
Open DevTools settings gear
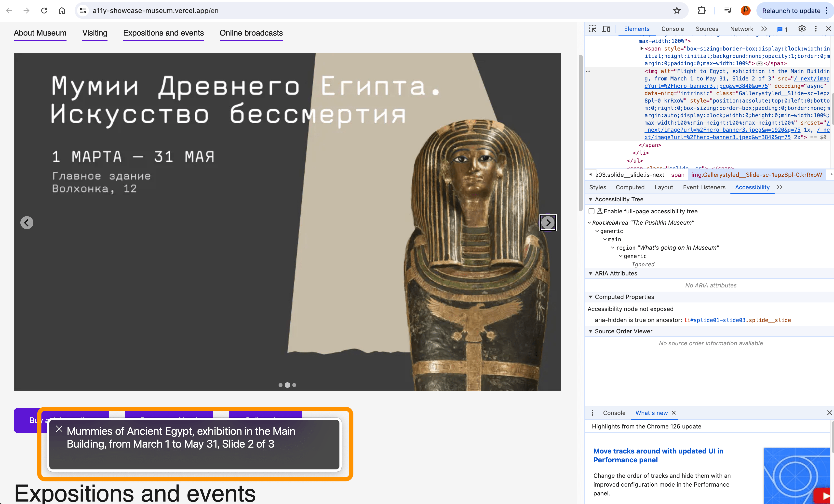click(x=802, y=29)
